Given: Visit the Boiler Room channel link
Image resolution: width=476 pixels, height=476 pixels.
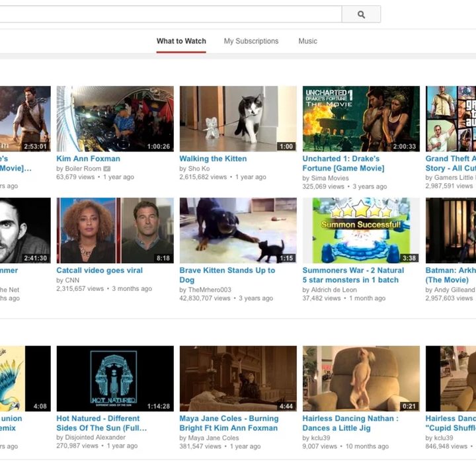Looking at the screenshot, I should [83, 169].
